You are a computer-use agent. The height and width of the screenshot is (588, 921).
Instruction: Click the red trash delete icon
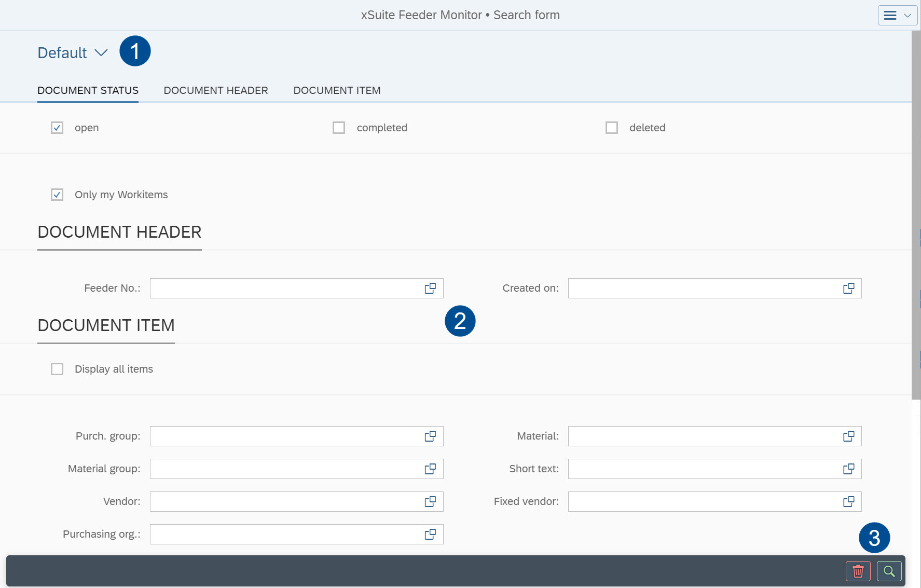(858, 571)
